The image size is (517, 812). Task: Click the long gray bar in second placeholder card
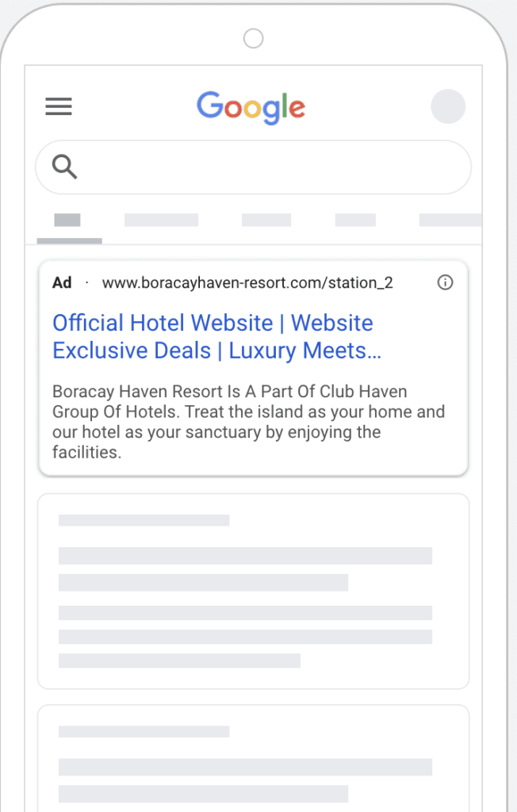click(x=245, y=767)
